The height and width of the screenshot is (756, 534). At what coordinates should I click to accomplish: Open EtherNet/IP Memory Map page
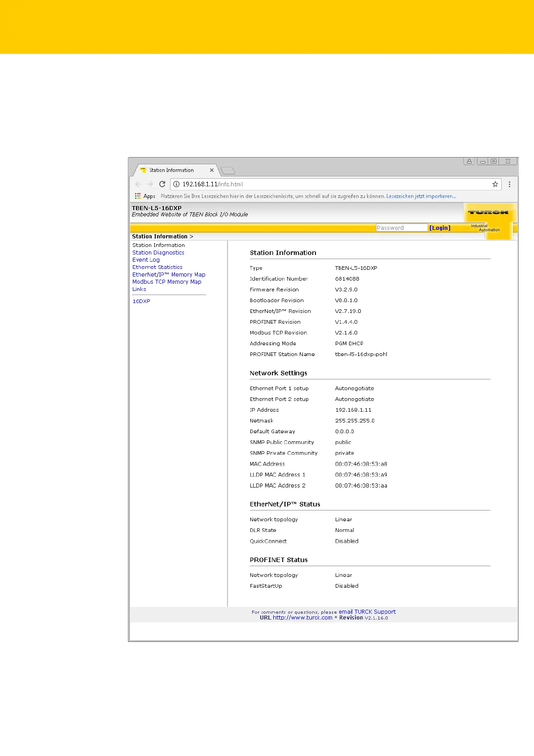point(169,275)
